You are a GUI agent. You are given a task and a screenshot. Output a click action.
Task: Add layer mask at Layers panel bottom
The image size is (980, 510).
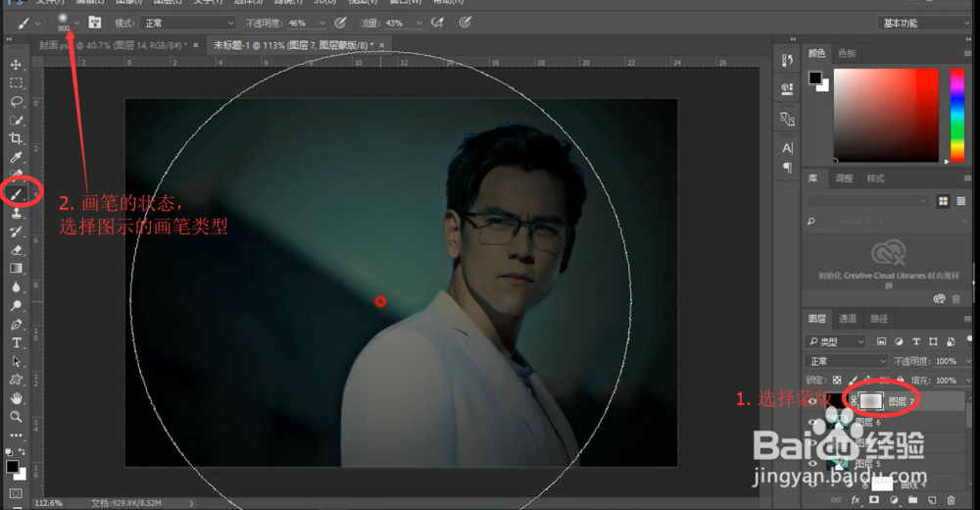pyautogui.click(x=874, y=499)
